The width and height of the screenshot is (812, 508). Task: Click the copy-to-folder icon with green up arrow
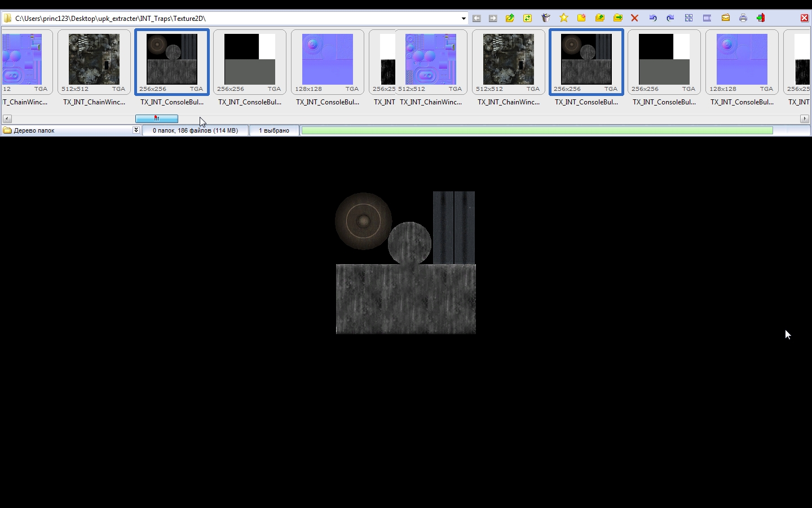(600, 18)
